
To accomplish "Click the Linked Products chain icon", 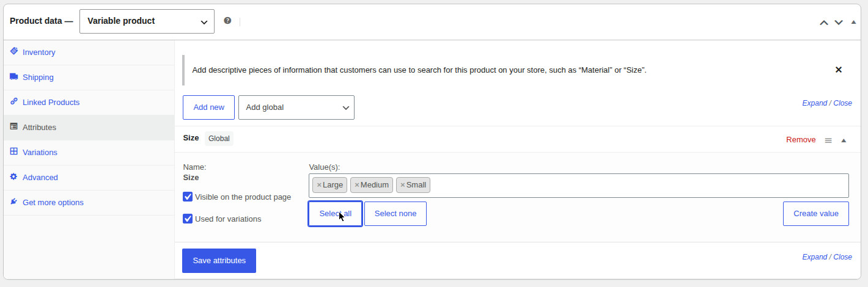I will [x=14, y=102].
